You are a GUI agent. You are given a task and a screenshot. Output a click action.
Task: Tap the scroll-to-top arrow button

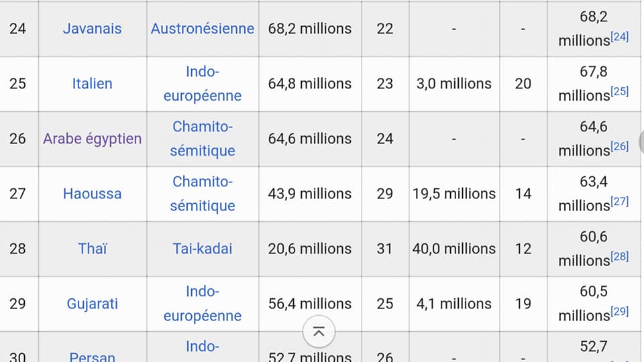pos(319,332)
